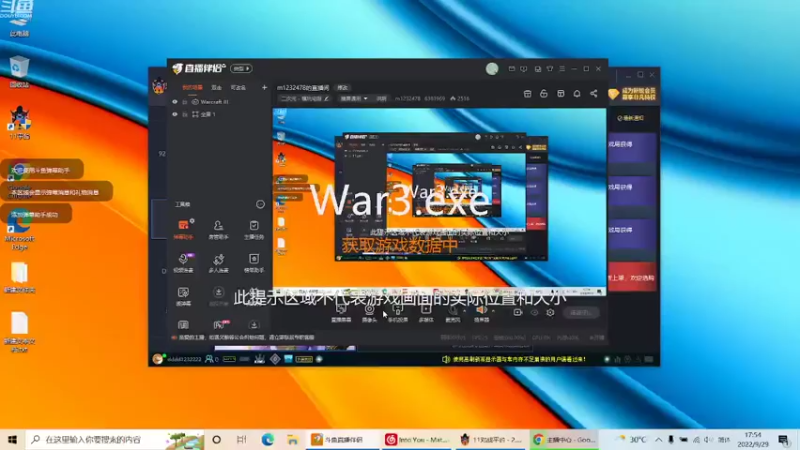Click the red card in right side panel

632,277
